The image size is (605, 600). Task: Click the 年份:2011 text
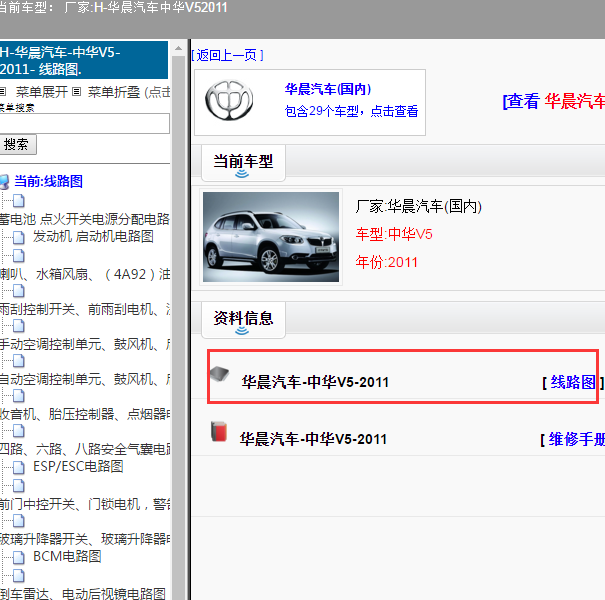pyautogui.click(x=387, y=262)
